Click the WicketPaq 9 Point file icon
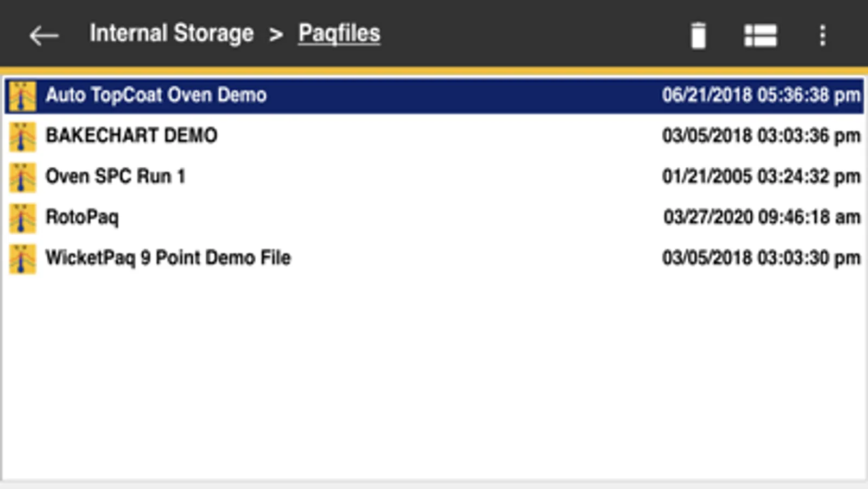Image resolution: width=868 pixels, height=489 pixels. coord(22,259)
